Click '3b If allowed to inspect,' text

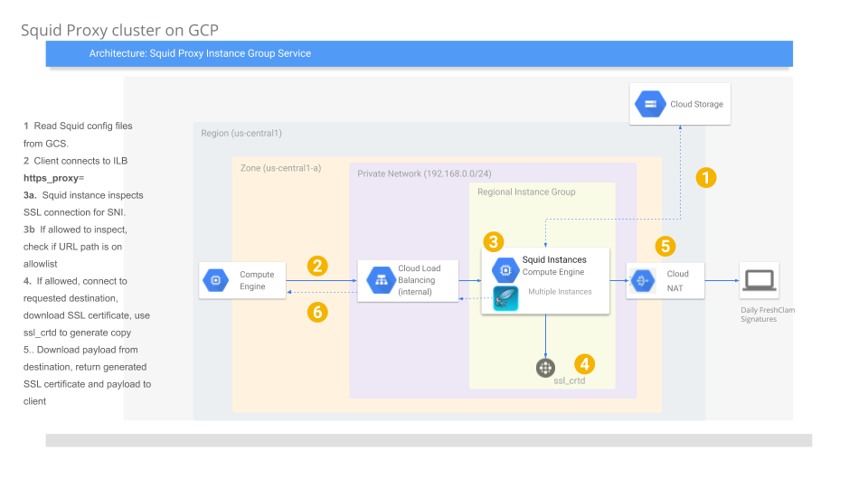(x=75, y=230)
